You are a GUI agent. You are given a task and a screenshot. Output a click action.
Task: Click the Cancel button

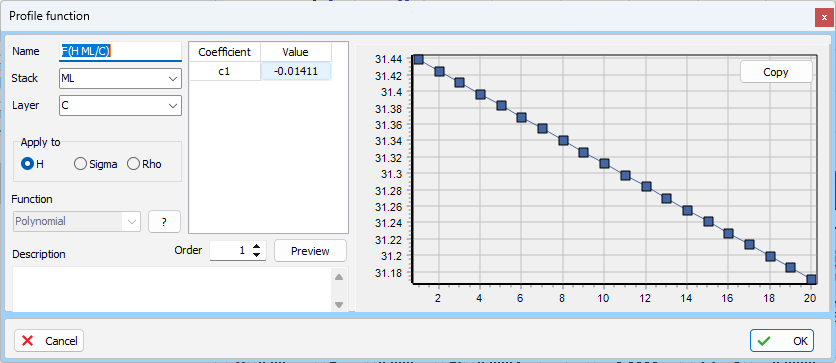tap(49, 341)
